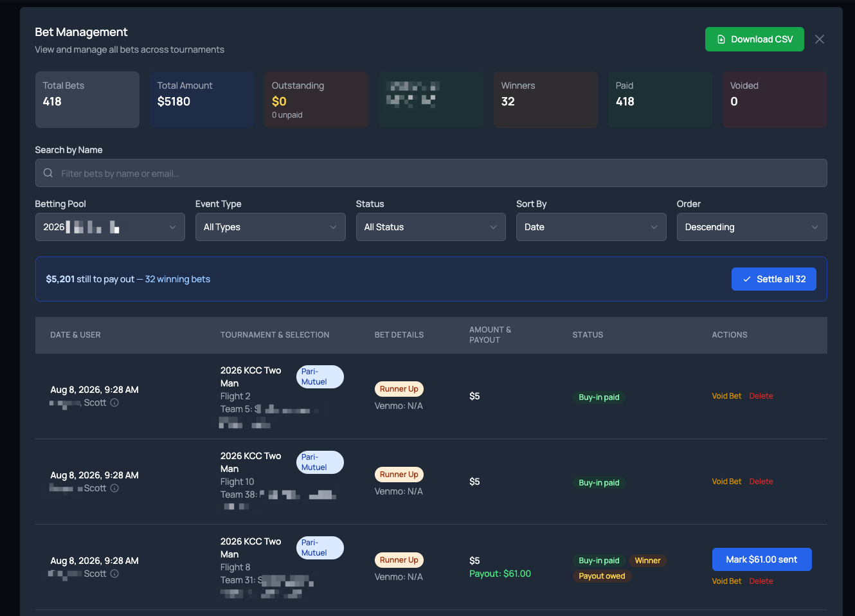Click the info icon in Flight 2 row
Image resolution: width=855 pixels, height=616 pixels.
coord(114,403)
